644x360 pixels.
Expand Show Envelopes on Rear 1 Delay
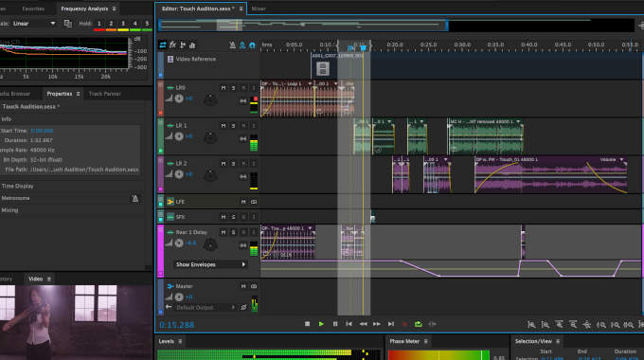[x=243, y=264]
